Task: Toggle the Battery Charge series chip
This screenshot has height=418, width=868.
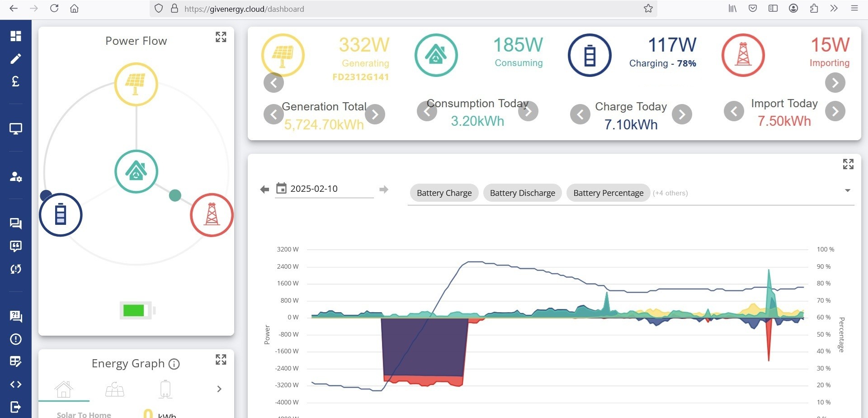Action: 444,193
